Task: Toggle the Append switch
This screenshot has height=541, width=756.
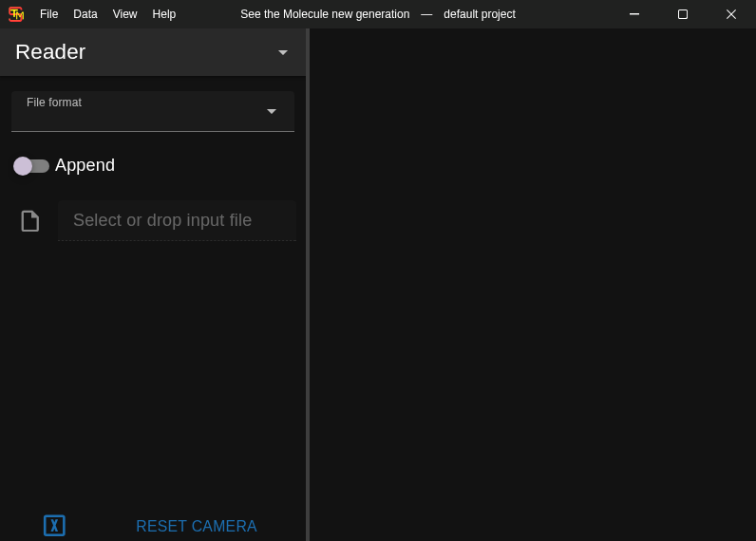Action: point(30,166)
